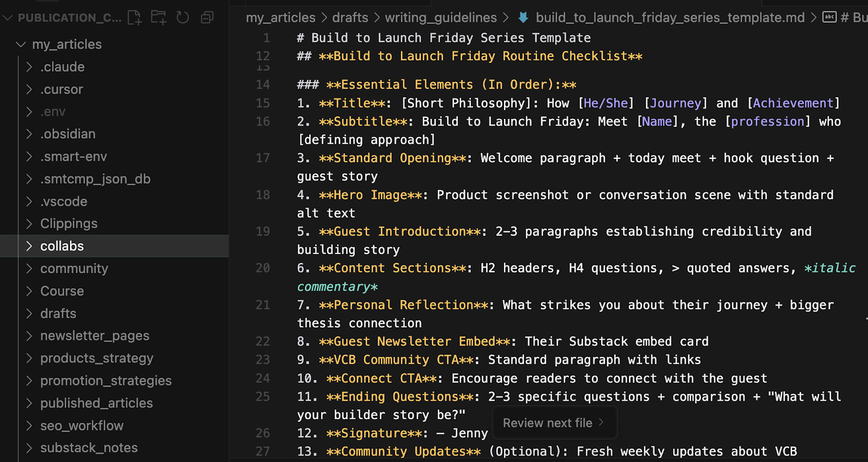Click the drafts breadcrumb segment

350,17
